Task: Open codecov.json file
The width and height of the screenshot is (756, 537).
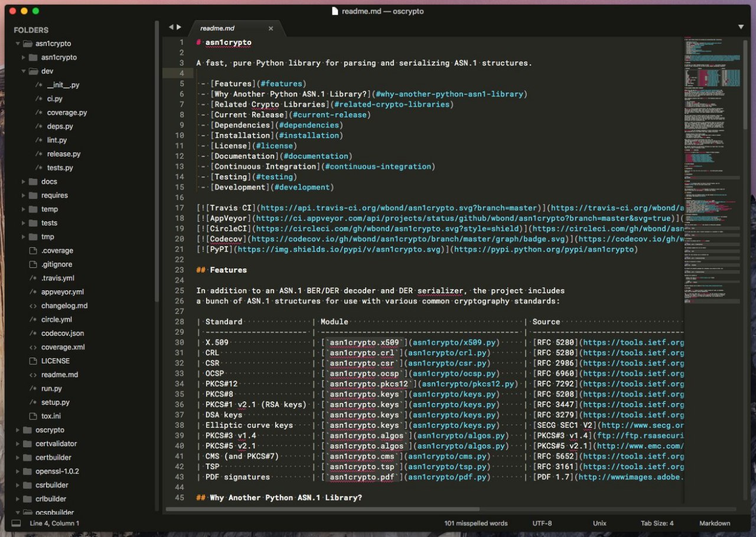Action: [x=63, y=333]
